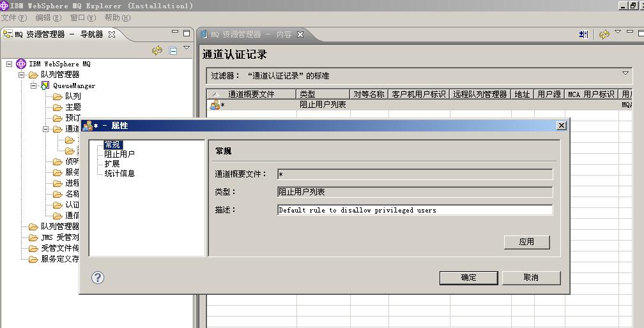Sort by the 类型 column header
644x328 pixels.
(323, 94)
